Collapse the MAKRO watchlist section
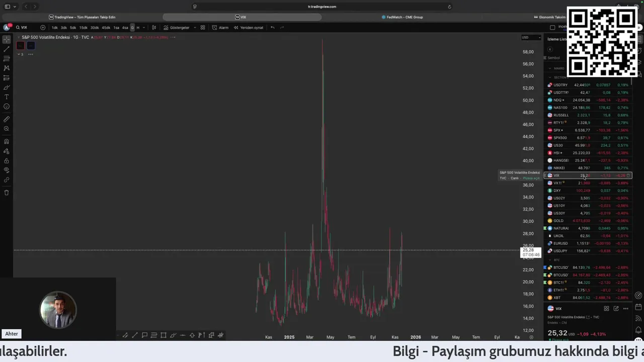This screenshot has width=644, height=362. click(549, 68)
